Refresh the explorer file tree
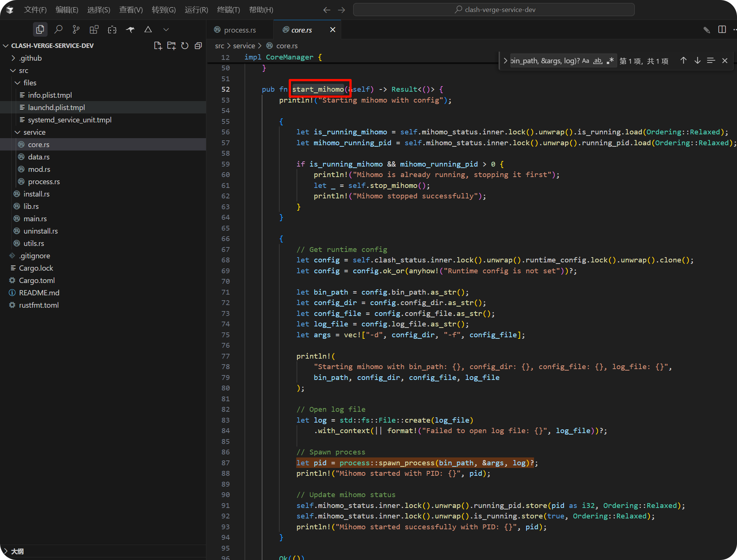The width and height of the screenshot is (737, 560). pyautogui.click(x=185, y=46)
